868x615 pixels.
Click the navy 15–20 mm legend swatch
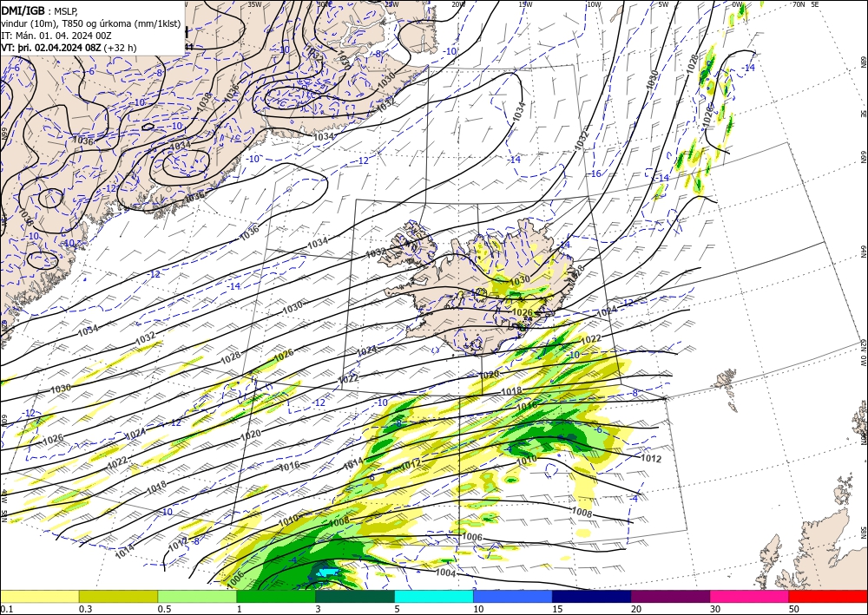click(x=592, y=596)
